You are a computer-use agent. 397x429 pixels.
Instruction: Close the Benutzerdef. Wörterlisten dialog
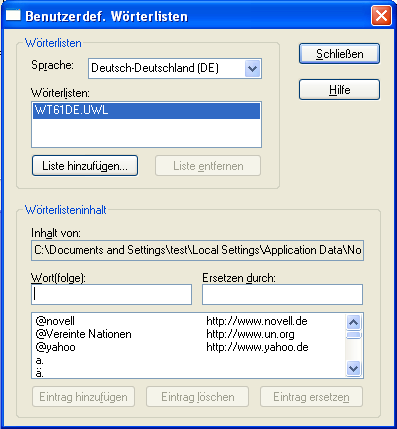[381, 16]
